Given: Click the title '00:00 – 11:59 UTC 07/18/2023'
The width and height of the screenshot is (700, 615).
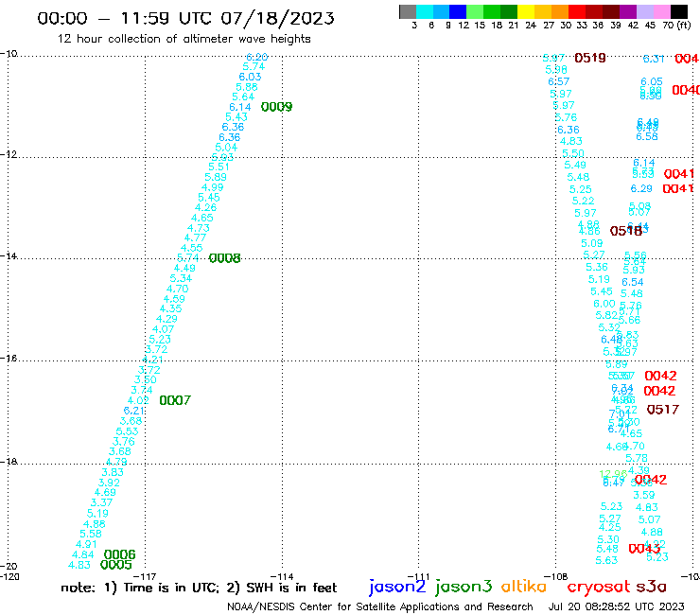Looking at the screenshot, I should pyautogui.click(x=185, y=18).
